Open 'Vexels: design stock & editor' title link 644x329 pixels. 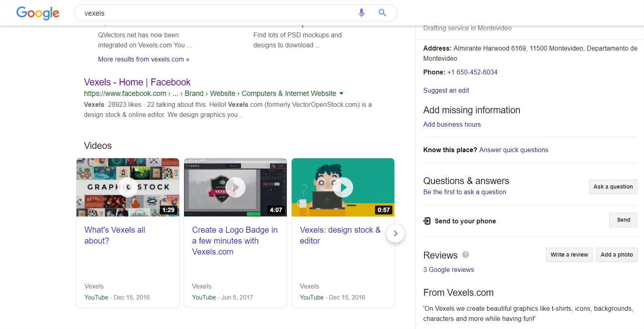340,235
